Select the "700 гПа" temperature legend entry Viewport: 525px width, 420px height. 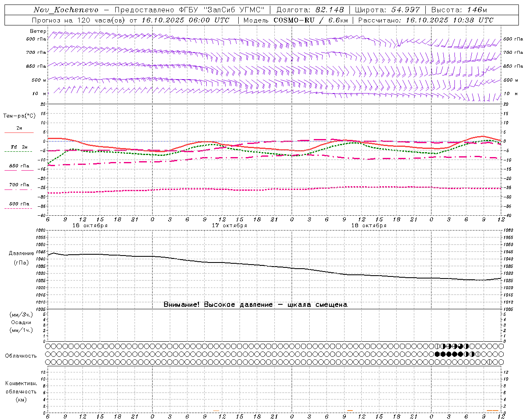19,185
